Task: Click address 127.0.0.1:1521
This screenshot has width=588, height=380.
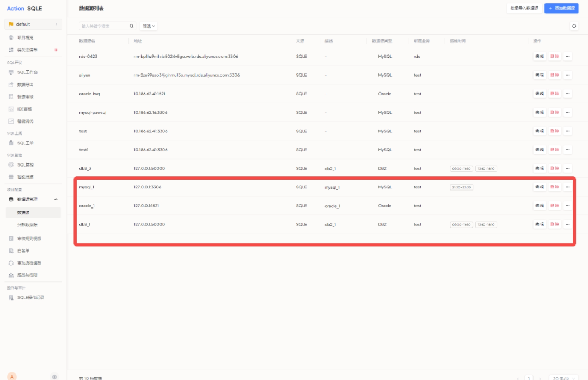Action: coord(146,206)
